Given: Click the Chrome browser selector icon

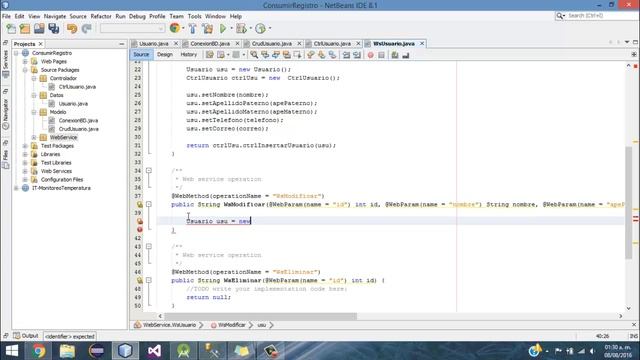Looking at the screenshot, I should click(x=175, y=28).
